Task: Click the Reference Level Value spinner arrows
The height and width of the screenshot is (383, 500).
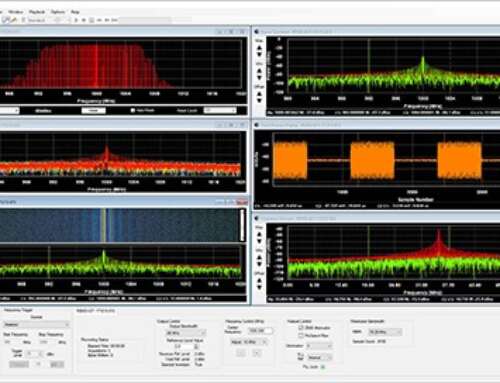Action: tap(196, 347)
